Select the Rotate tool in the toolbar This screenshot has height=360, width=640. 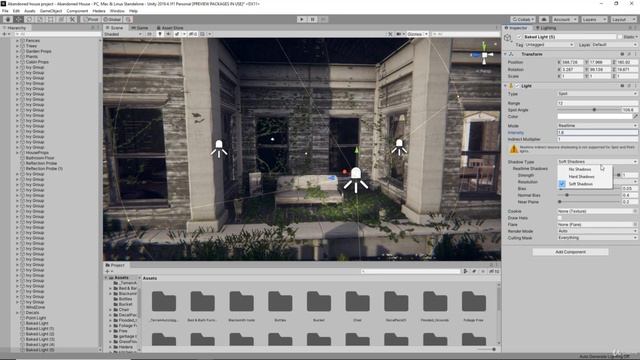pos(29,19)
